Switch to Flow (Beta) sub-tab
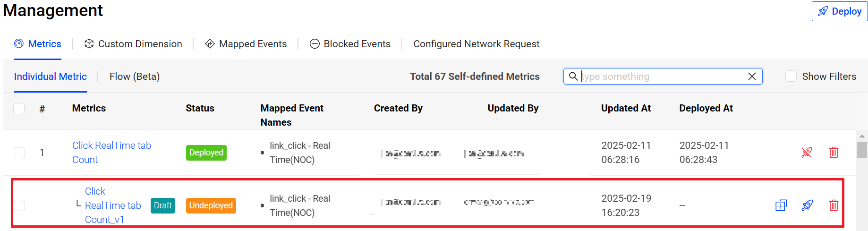 (x=135, y=77)
